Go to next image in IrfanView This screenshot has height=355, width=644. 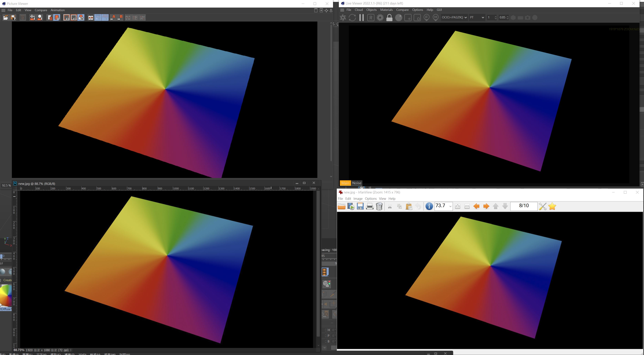point(486,206)
